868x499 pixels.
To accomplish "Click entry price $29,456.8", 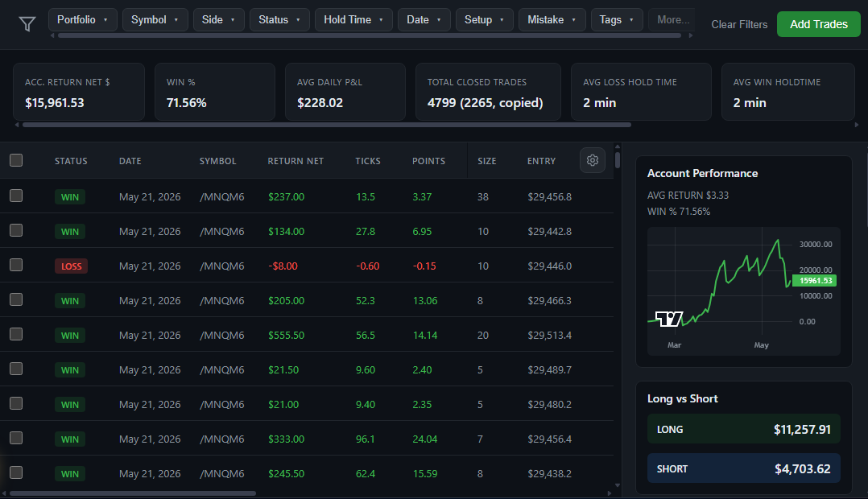I will [549, 197].
